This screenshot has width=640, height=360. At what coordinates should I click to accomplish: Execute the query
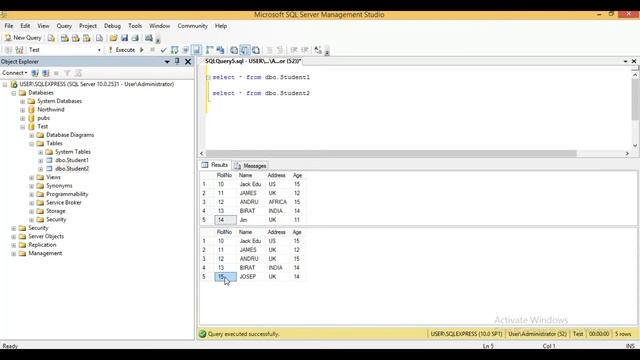(122, 50)
